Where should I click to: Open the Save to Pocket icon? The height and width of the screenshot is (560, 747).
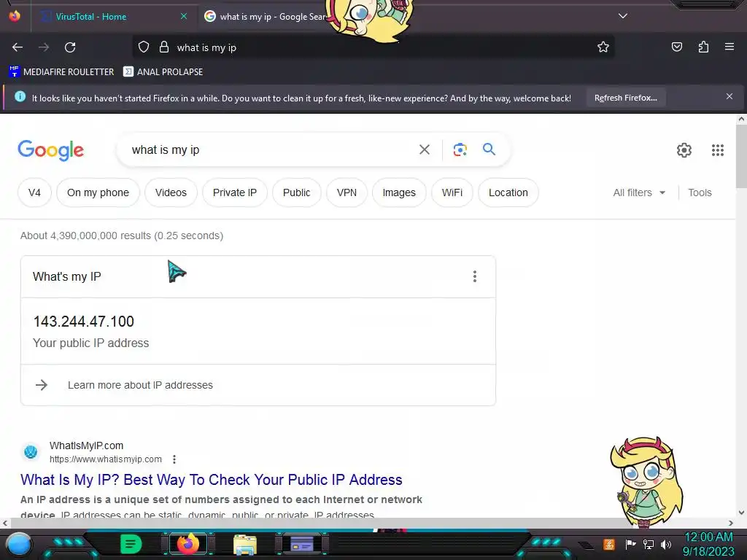pyautogui.click(x=677, y=47)
